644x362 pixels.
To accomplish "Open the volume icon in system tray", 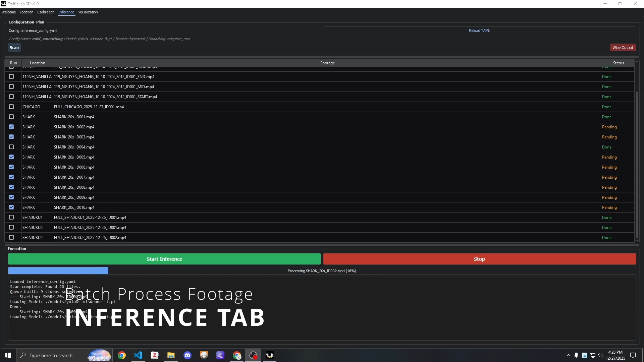I will [601, 355].
